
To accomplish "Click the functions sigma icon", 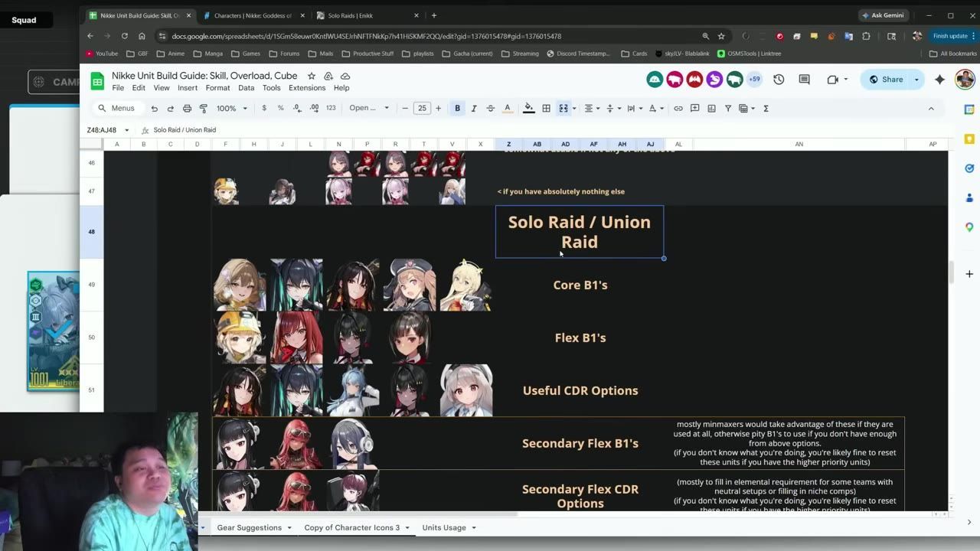I will [766, 109].
